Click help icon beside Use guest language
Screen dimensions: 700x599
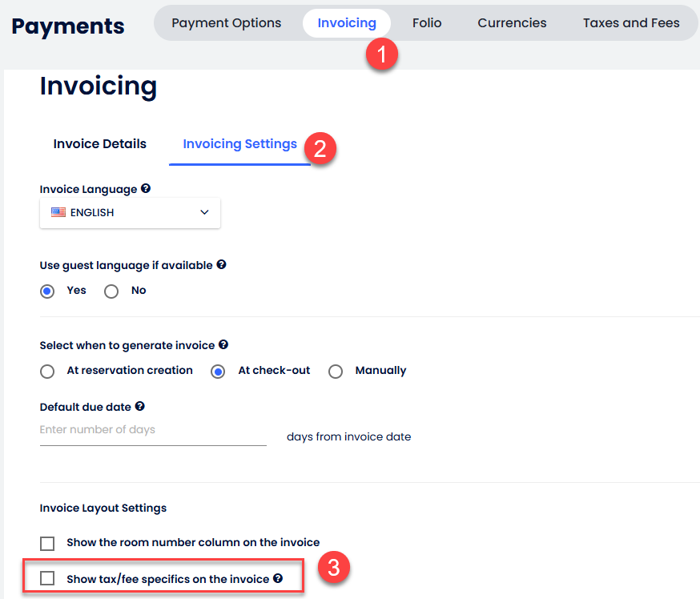click(x=221, y=264)
